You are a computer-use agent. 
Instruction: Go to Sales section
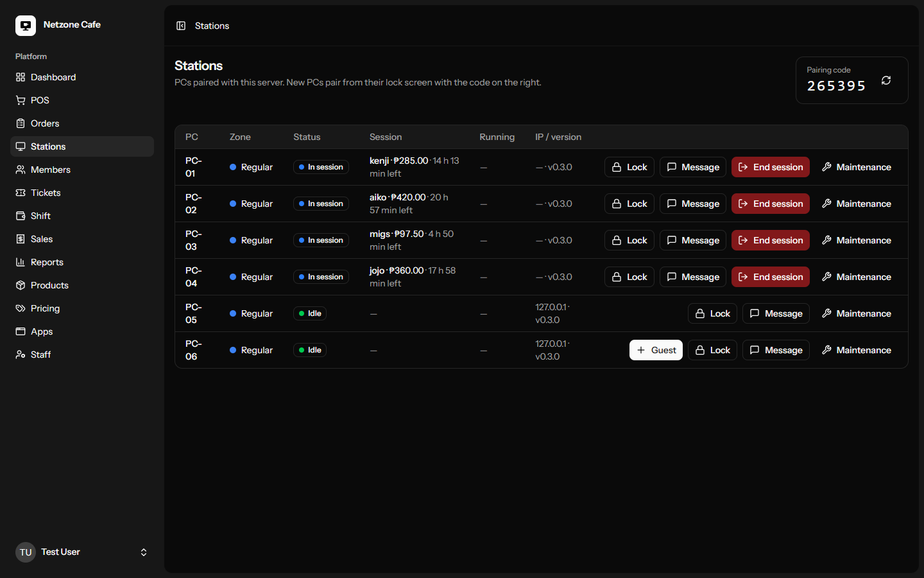(82, 239)
